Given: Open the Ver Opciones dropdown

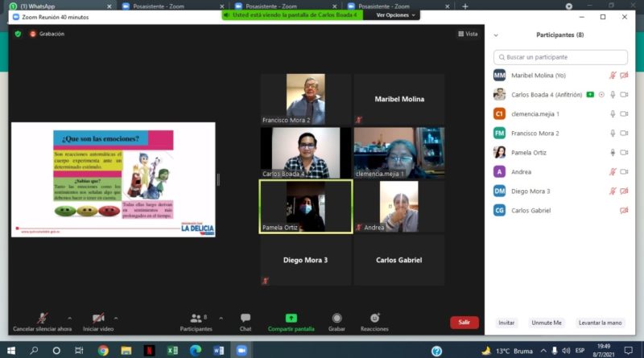Looking at the screenshot, I should tap(396, 14).
